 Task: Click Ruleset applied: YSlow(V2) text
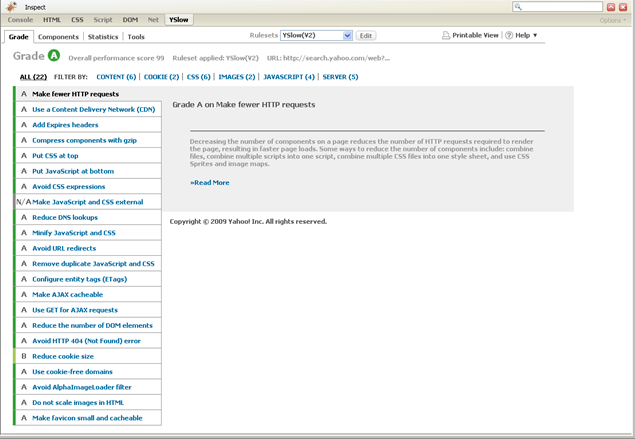[x=215, y=58]
